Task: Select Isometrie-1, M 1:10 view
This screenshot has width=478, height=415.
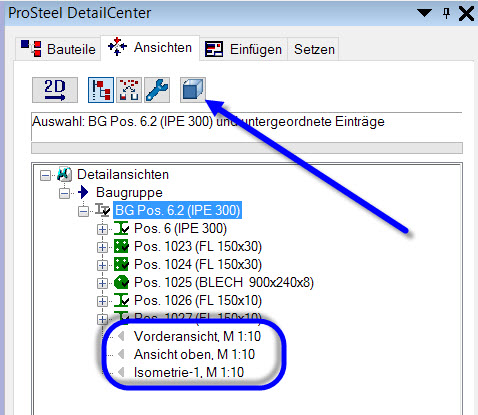Action: point(189,372)
